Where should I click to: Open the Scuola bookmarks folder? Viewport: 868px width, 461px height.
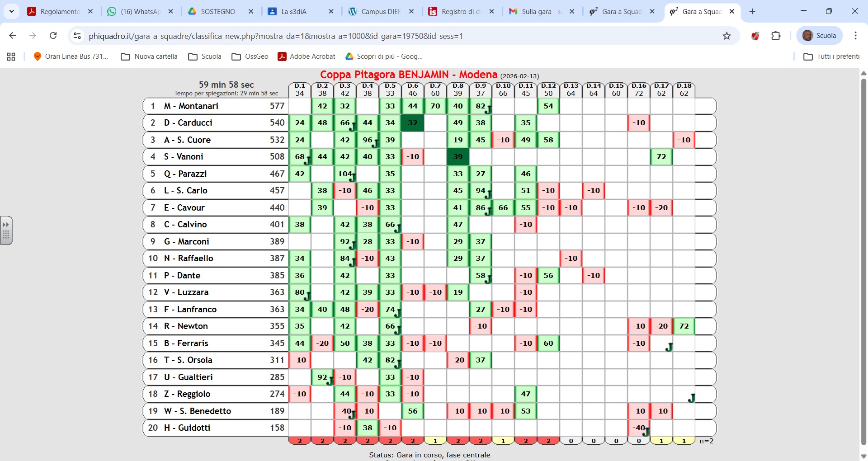point(205,56)
